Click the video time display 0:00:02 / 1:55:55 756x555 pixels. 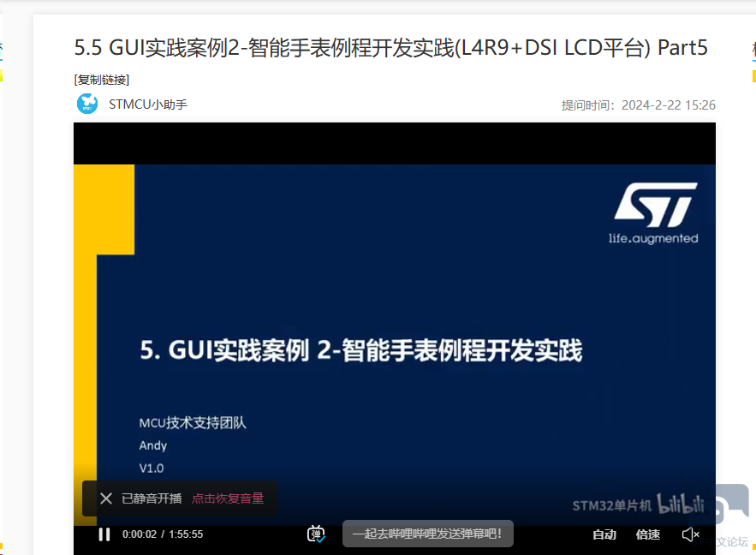(x=163, y=534)
